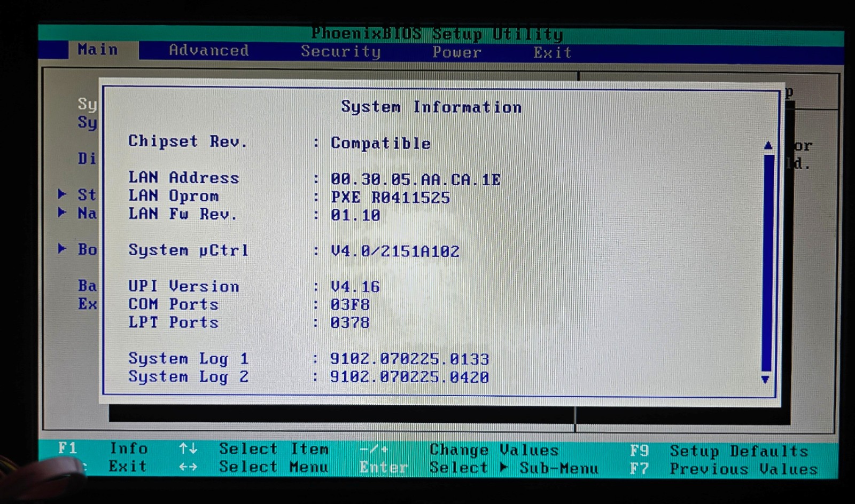
Task: Select the System Log 2 label
Action: click(188, 377)
